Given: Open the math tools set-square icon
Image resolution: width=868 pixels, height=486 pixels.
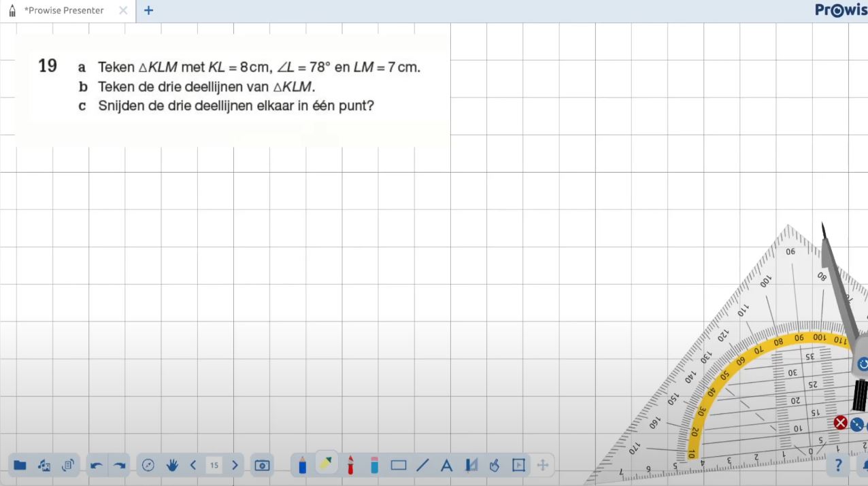Looking at the screenshot, I should (471, 466).
